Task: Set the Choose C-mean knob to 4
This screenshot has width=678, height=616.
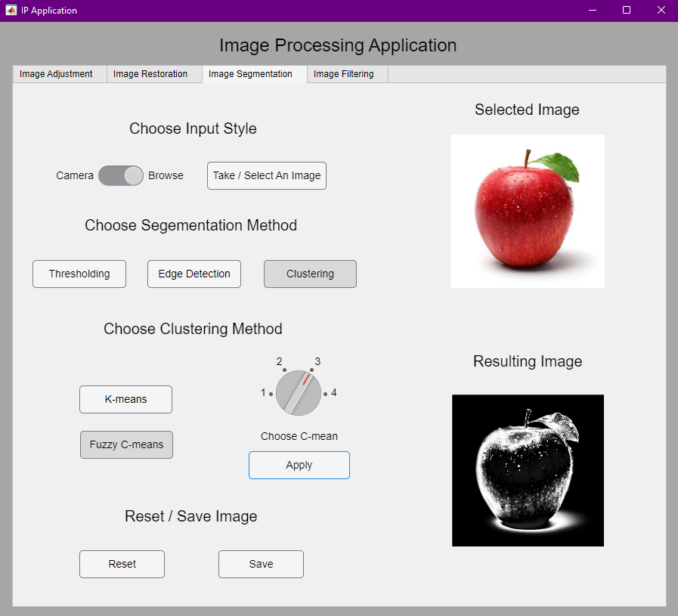Action: click(x=328, y=392)
